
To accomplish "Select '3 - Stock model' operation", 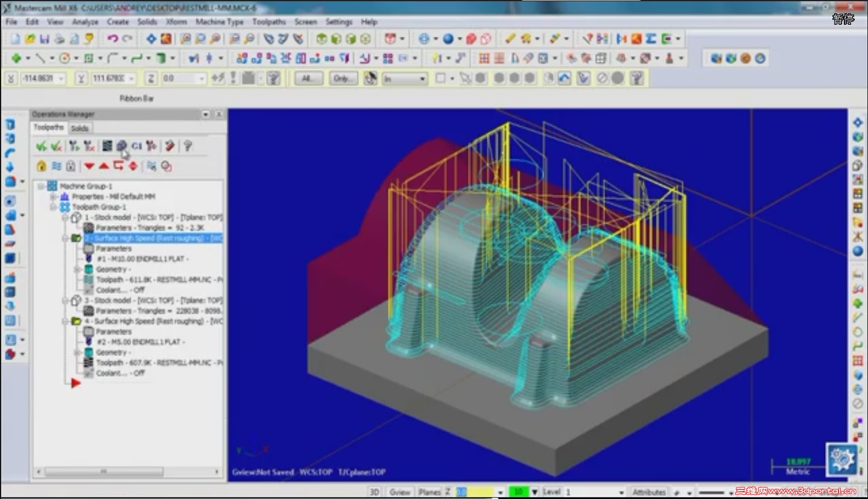I will (154, 300).
